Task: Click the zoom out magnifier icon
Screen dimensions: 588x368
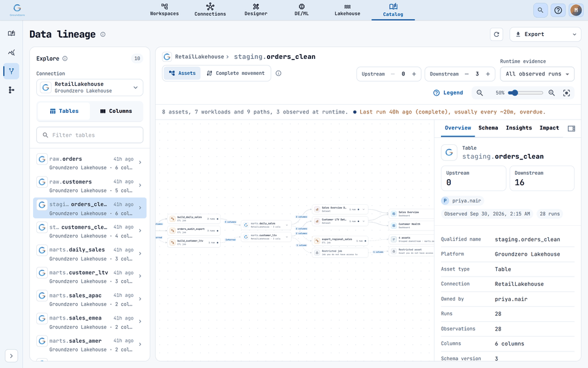Action: point(480,93)
